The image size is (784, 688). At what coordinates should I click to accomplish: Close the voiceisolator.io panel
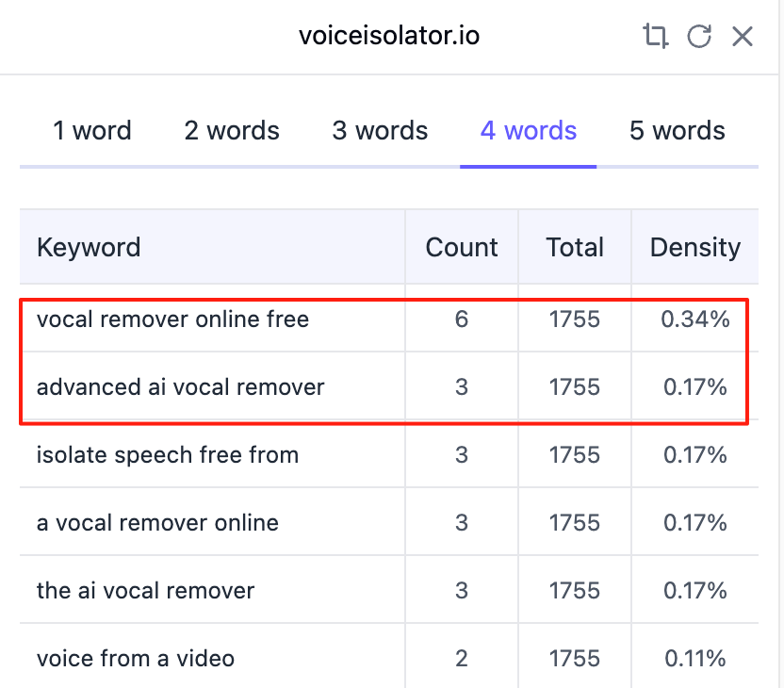pos(743,37)
